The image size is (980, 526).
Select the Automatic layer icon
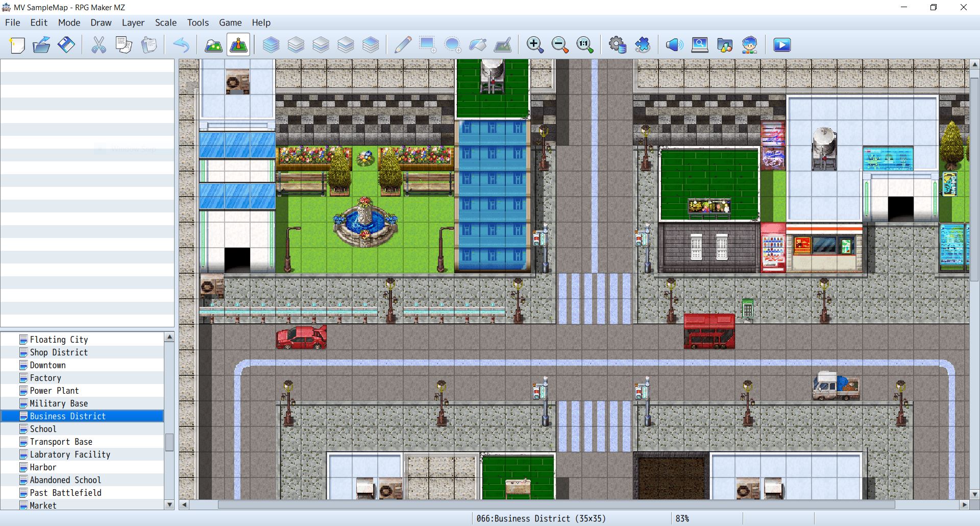pos(271,45)
